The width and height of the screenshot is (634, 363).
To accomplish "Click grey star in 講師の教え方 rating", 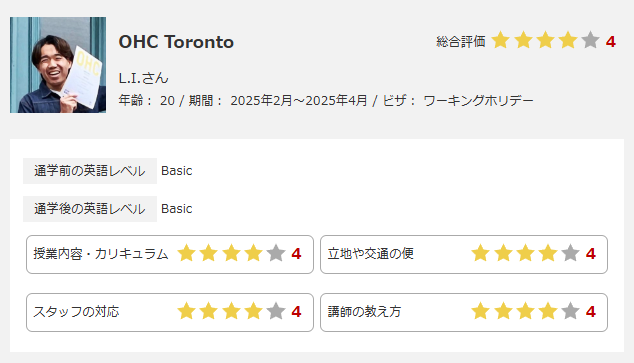I will (x=570, y=311).
